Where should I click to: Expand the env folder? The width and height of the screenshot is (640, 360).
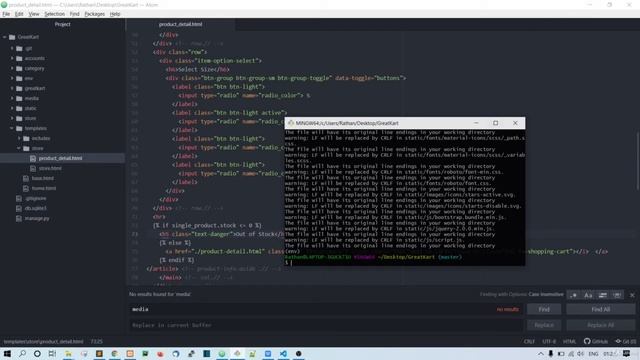[12, 78]
